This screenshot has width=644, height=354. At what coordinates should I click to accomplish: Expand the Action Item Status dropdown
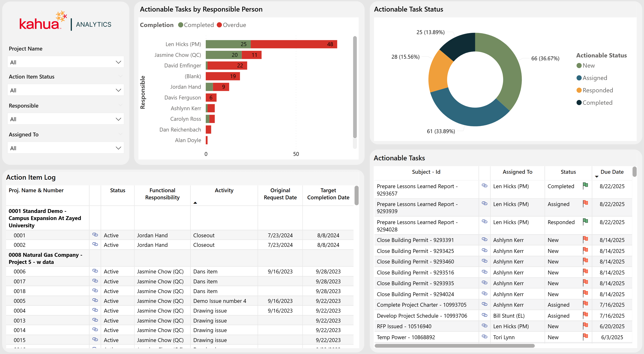[x=65, y=90]
